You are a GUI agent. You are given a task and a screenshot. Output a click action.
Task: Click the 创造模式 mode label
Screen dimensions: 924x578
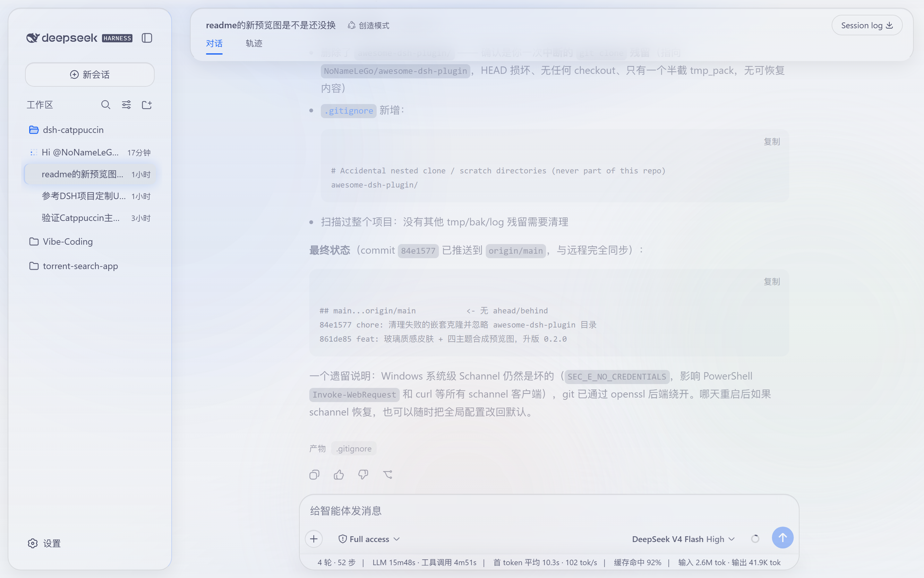pyautogui.click(x=368, y=26)
